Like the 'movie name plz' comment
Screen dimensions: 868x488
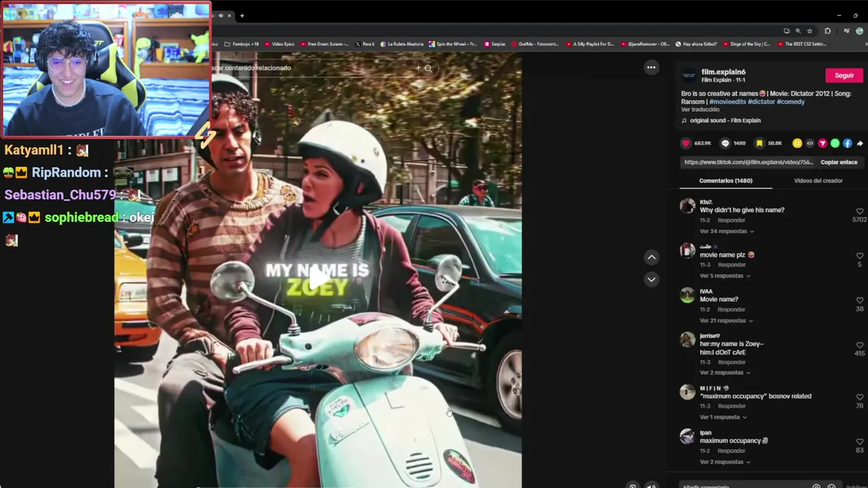pyautogui.click(x=860, y=256)
